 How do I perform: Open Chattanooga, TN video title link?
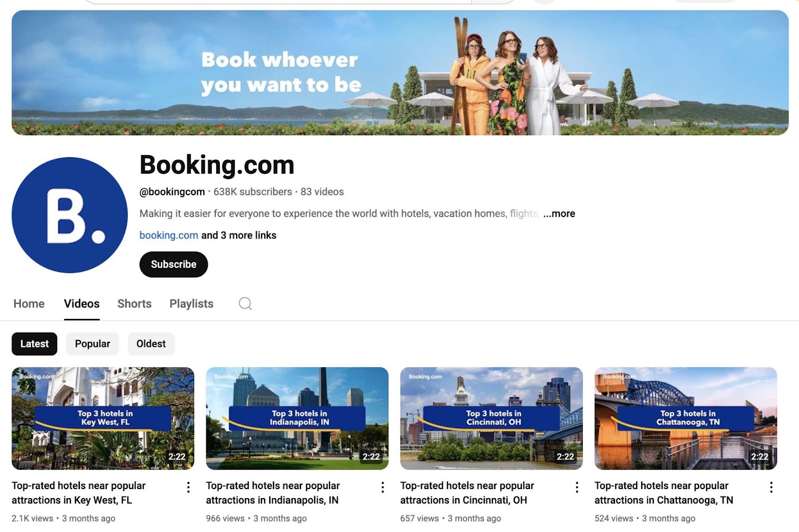(x=664, y=493)
